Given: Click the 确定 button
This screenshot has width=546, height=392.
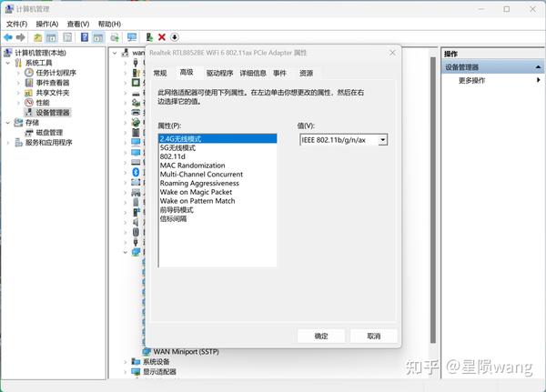Looking at the screenshot, I should click(x=321, y=336).
